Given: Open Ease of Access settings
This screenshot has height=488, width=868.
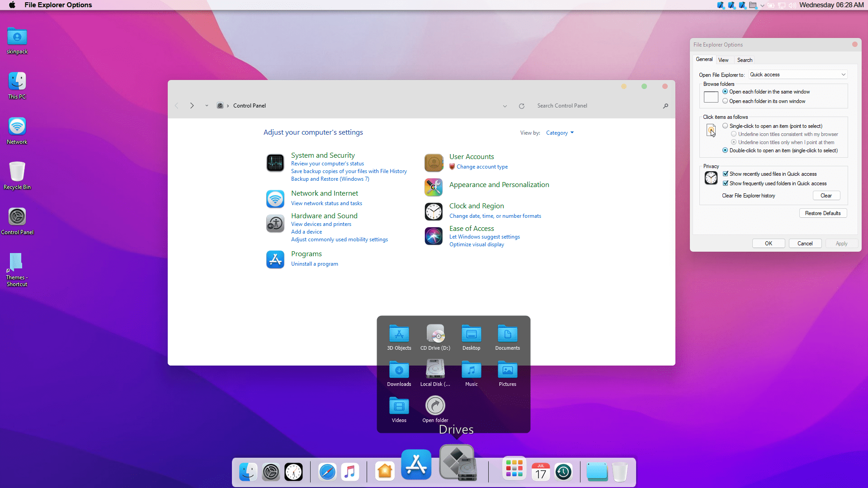Looking at the screenshot, I should coord(472,228).
